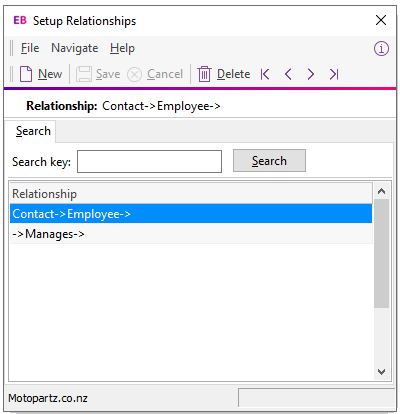Go to previous record arrow
This screenshot has height=414, width=400.
(288, 74)
